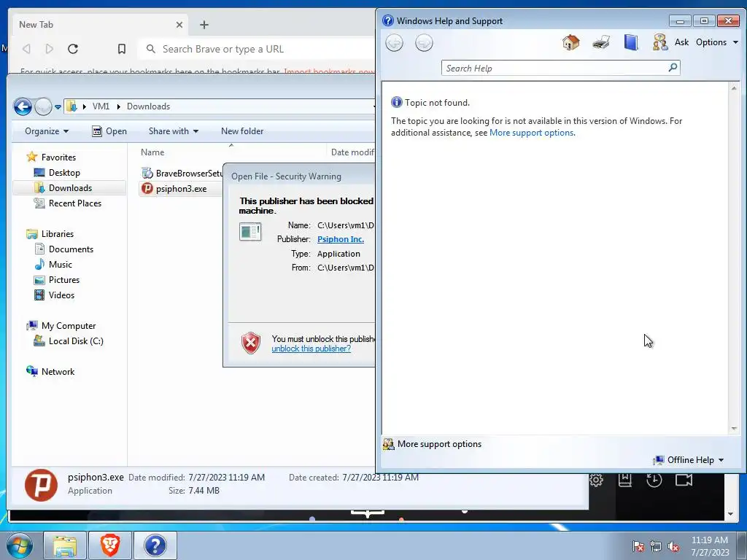
Task: Go forward in Help and Support window
Action: 424,43
